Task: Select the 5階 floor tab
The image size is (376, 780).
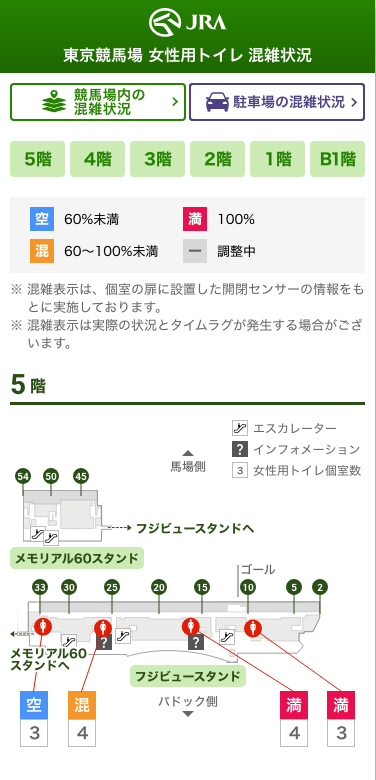Action: 37,159
